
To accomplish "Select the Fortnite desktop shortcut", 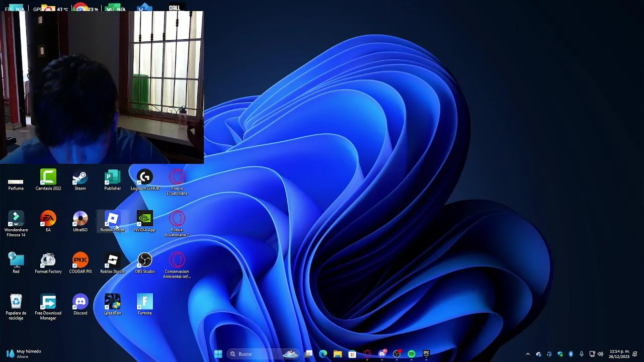I will coord(145,305).
